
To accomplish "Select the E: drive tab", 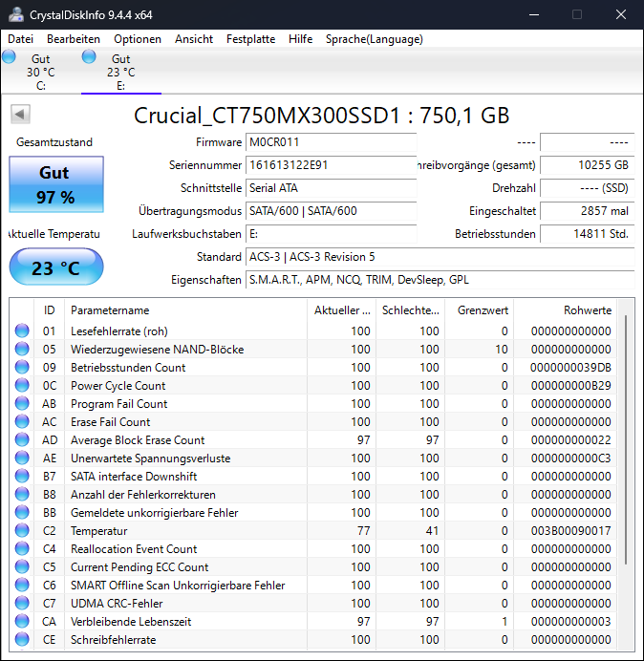I will [x=121, y=72].
